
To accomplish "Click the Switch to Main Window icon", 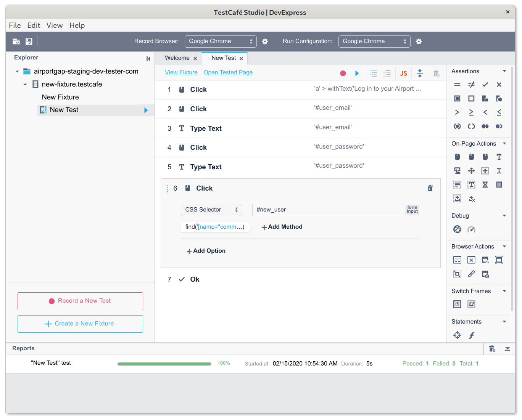I will pyautogui.click(x=471, y=304).
